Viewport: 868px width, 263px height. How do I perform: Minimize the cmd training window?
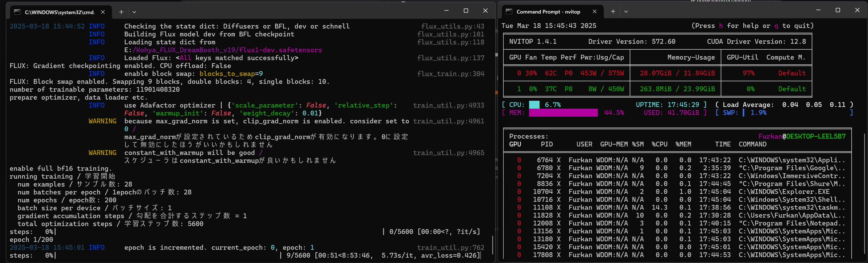coord(447,11)
